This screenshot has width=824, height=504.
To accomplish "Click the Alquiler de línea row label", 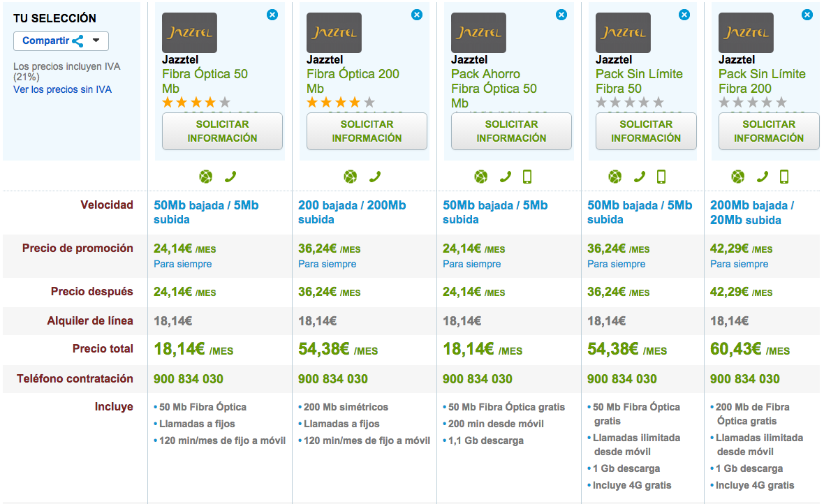I will pyautogui.click(x=90, y=320).
